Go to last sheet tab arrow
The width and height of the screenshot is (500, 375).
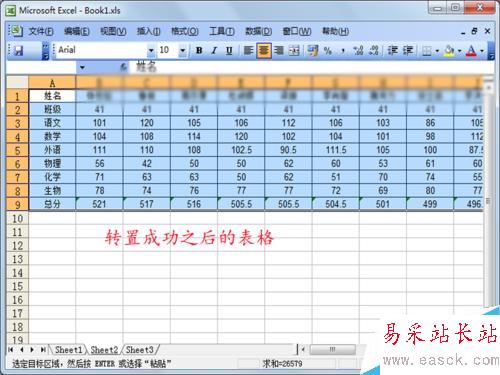click(43, 350)
